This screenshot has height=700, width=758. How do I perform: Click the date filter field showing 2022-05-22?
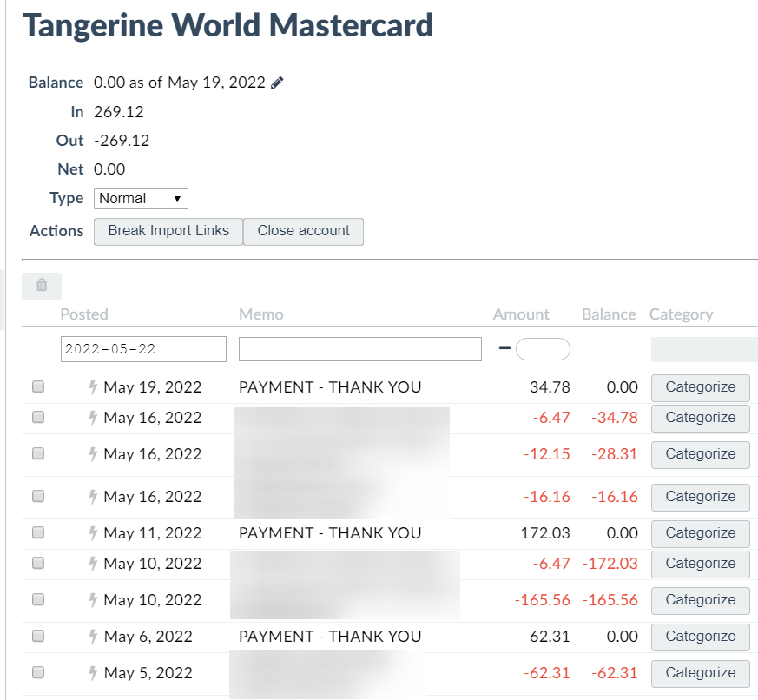click(142, 348)
